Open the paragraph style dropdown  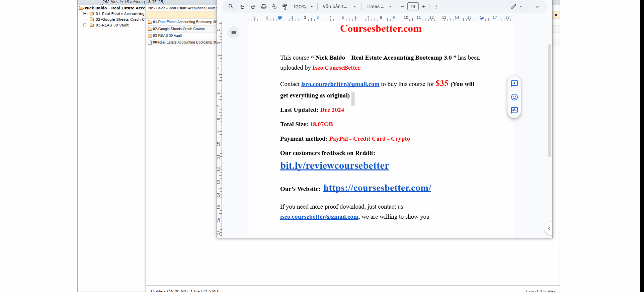point(339,6)
